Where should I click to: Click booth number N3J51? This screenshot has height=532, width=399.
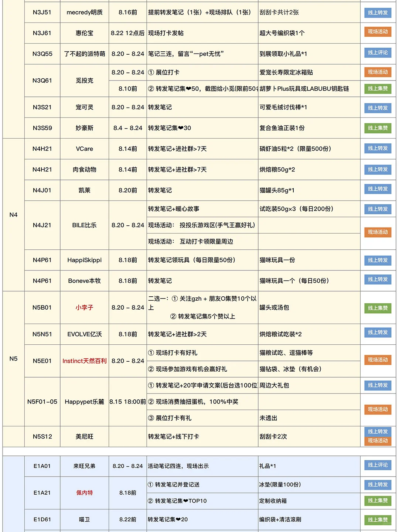(42, 13)
